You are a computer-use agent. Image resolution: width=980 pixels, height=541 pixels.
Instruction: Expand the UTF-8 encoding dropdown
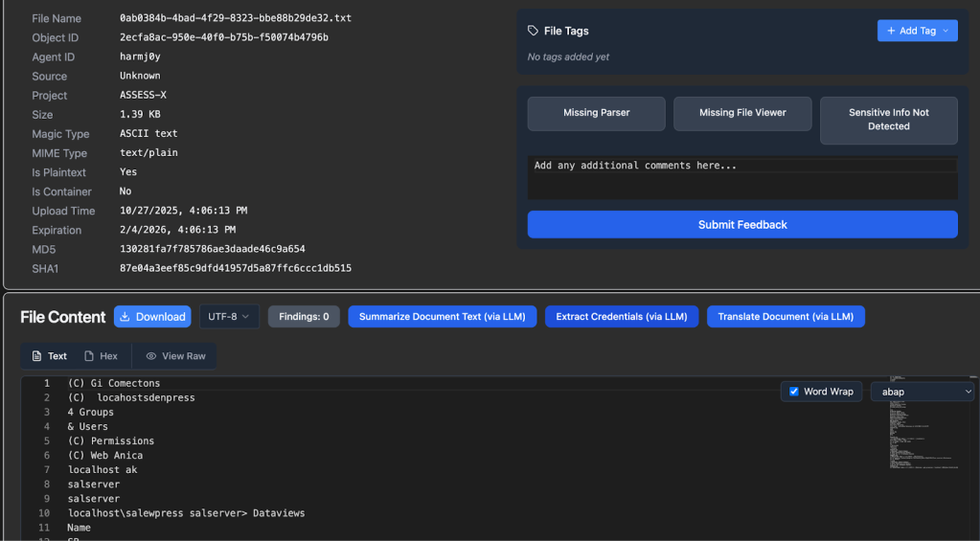(229, 317)
